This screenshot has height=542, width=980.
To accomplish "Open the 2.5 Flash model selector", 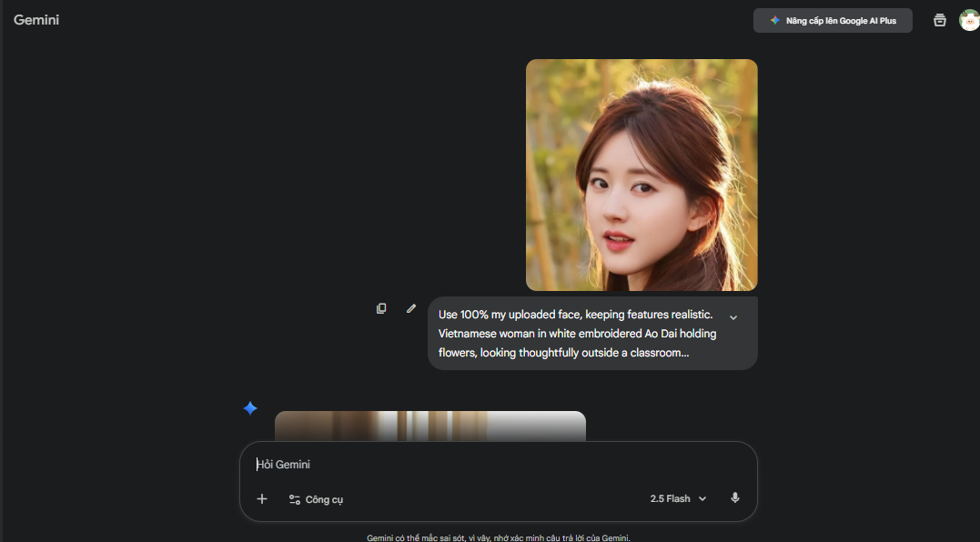I will click(x=677, y=498).
